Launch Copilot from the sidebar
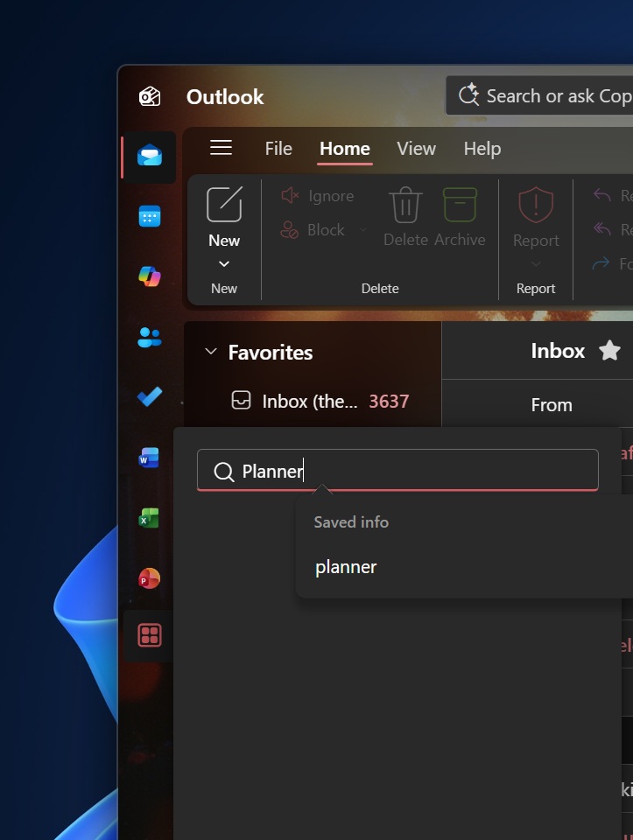 150,276
